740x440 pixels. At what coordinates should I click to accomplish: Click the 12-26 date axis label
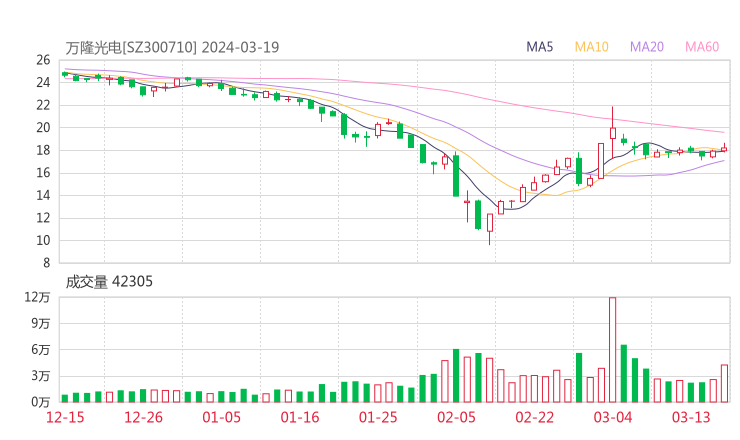pyautogui.click(x=143, y=417)
